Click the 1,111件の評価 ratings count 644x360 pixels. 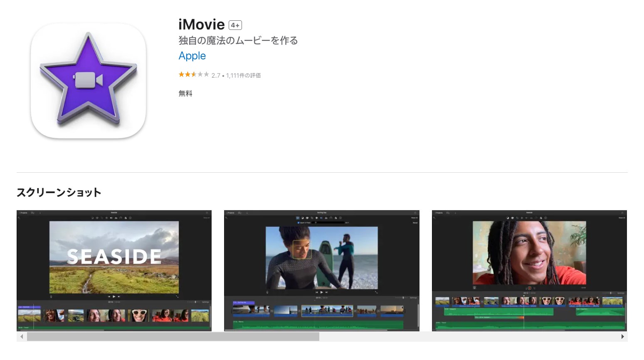click(x=244, y=76)
